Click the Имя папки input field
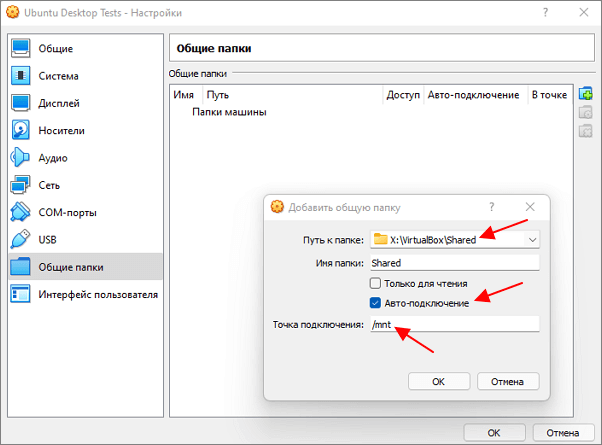The image size is (602, 445). (455, 263)
